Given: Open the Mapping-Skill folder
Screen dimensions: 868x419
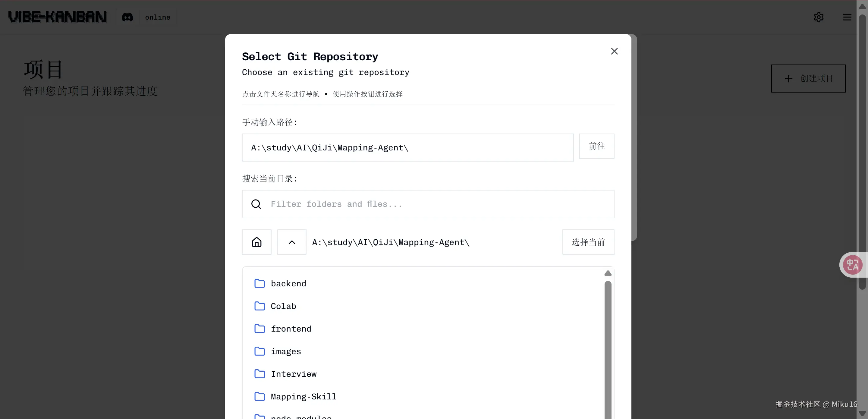Looking at the screenshot, I should coord(303,396).
